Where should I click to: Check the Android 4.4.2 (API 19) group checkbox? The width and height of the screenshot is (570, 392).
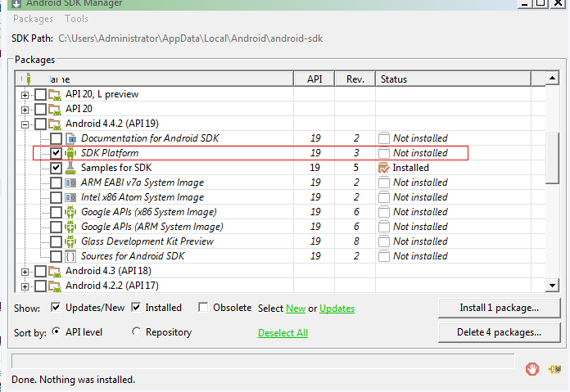40,124
